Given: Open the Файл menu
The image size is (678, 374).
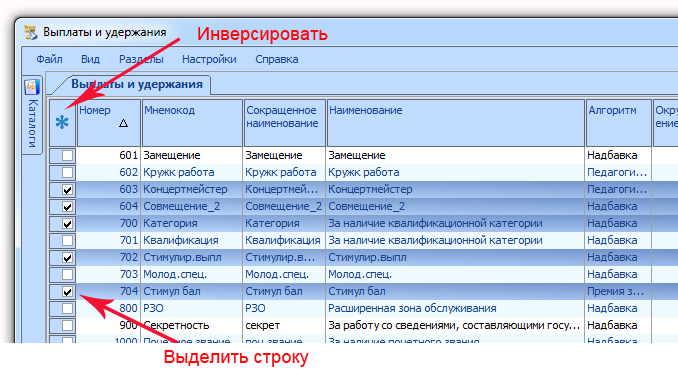Looking at the screenshot, I should pos(49,59).
